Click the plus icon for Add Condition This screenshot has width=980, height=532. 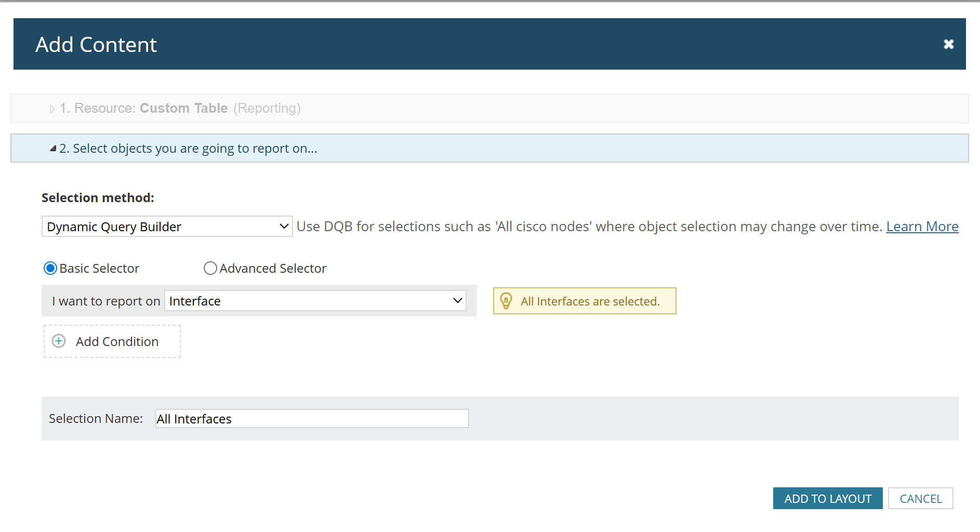click(59, 341)
